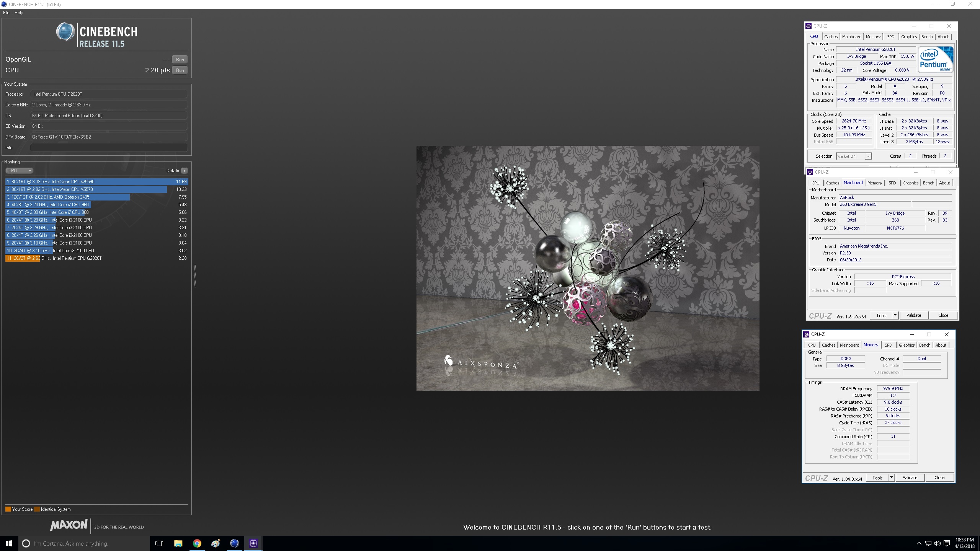Click the Intel Pentium logo in CPU-Z
980x551 pixels.
point(936,60)
